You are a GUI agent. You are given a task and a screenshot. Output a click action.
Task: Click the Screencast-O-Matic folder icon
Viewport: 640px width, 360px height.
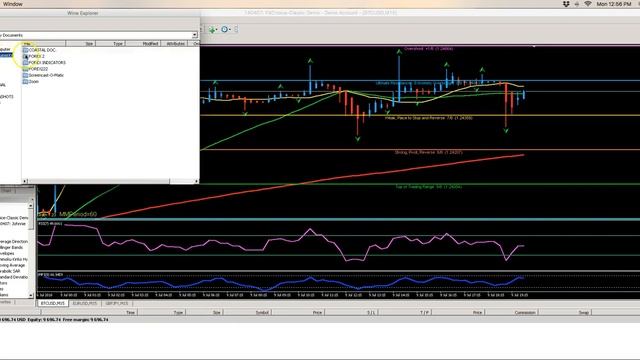coord(25,76)
